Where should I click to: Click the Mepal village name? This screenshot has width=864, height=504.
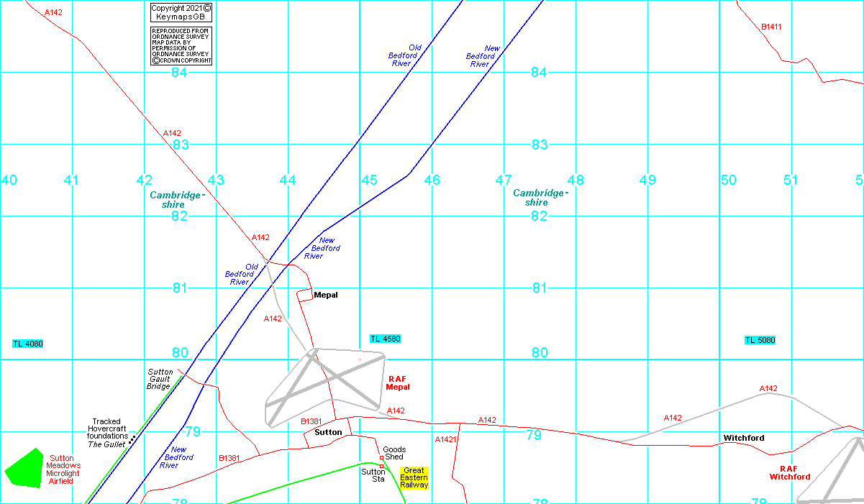[326, 295]
